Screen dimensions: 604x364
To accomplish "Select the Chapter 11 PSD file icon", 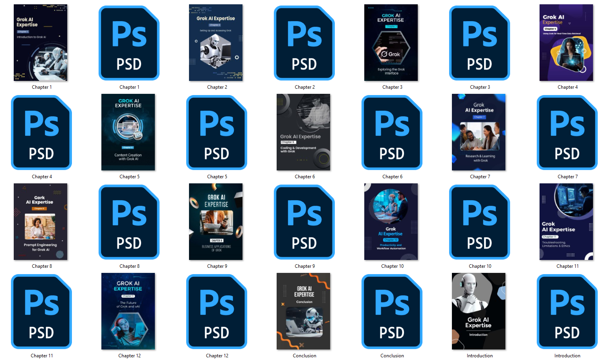I will (x=41, y=311).
